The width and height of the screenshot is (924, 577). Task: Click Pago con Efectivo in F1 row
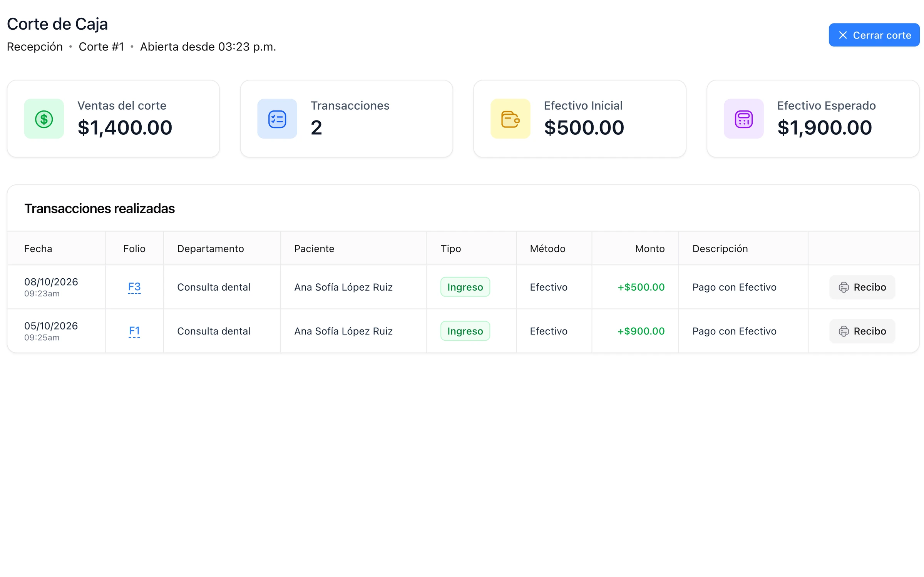tap(734, 331)
